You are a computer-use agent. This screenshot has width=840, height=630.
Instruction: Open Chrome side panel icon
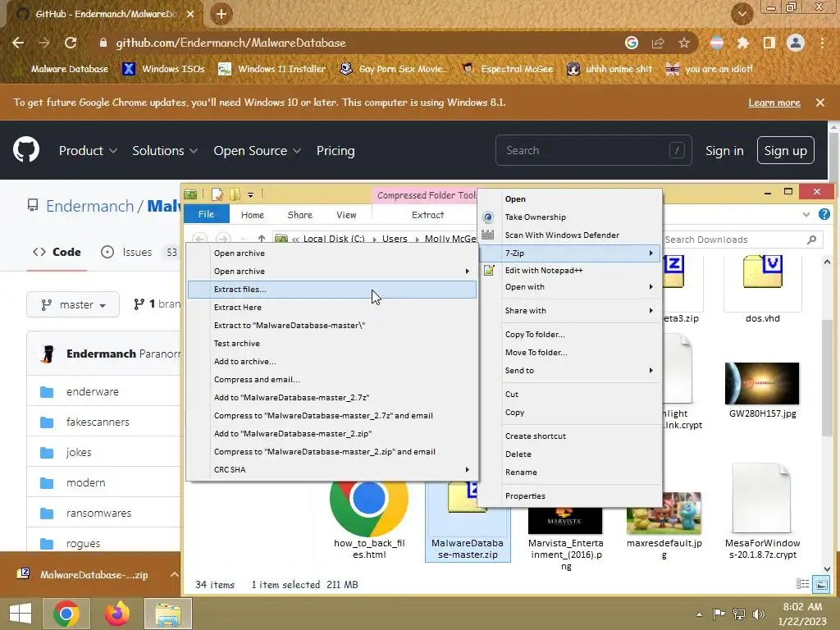click(769, 43)
